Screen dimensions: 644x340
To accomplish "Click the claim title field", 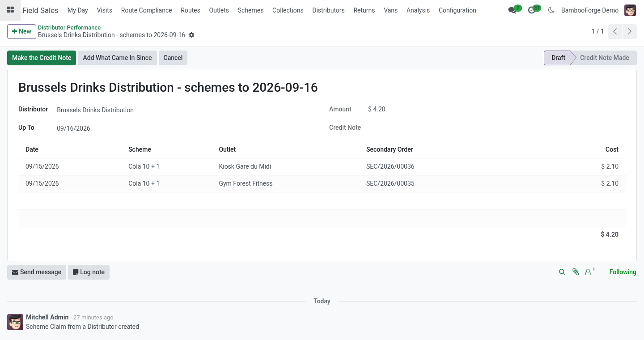I will click(168, 87).
